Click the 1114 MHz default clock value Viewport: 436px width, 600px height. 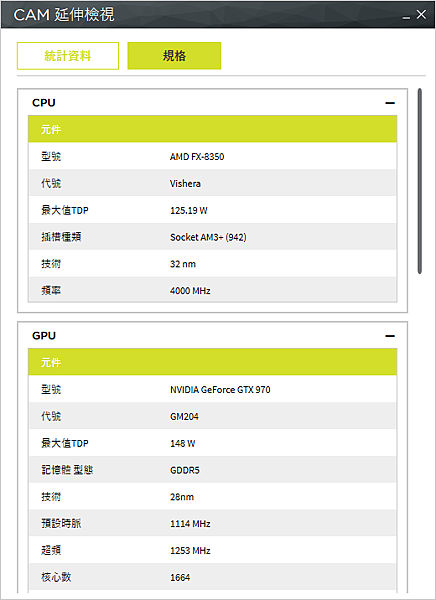tap(190, 523)
